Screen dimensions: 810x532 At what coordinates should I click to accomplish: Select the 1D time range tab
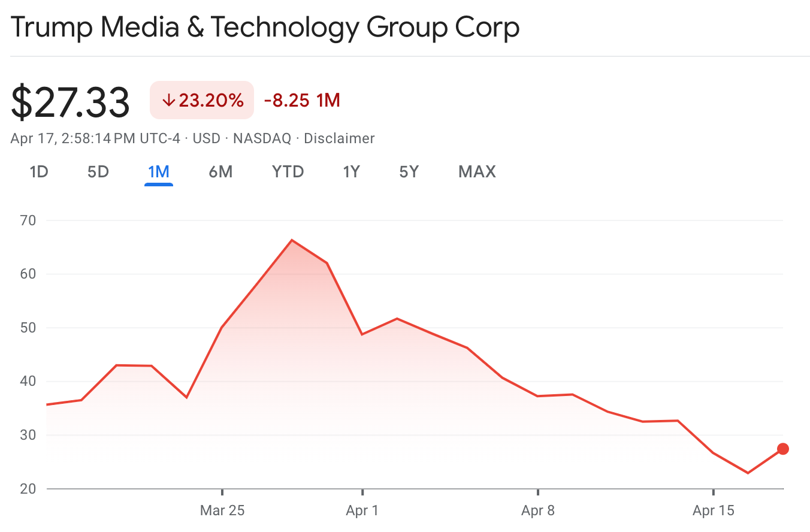click(x=39, y=172)
